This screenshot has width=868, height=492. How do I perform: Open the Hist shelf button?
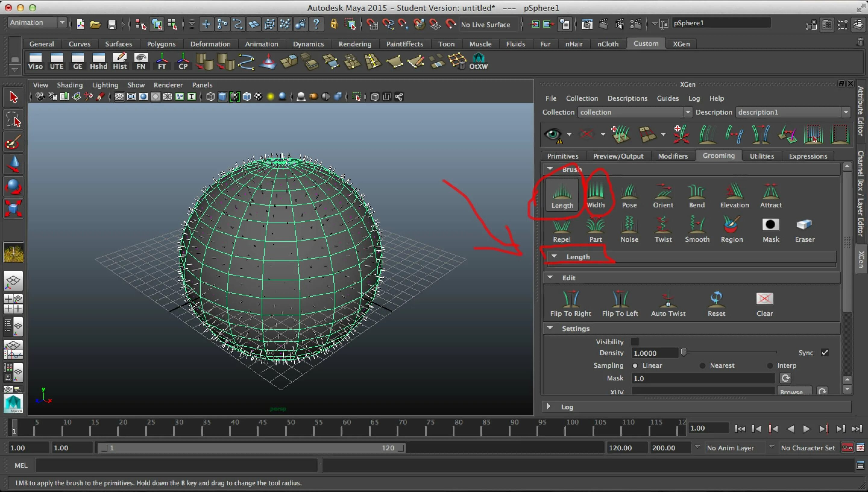[120, 61]
